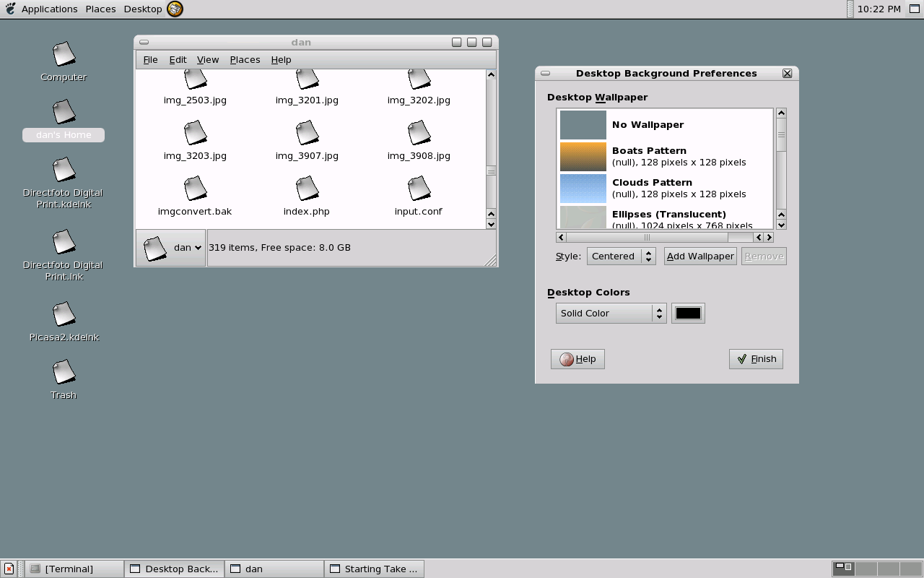Image resolution: width=924 pixels, height=578 pixels.
Task: Choose the Boats Pattern wallpaper thumbnail
Action: [x=583, y=157]
